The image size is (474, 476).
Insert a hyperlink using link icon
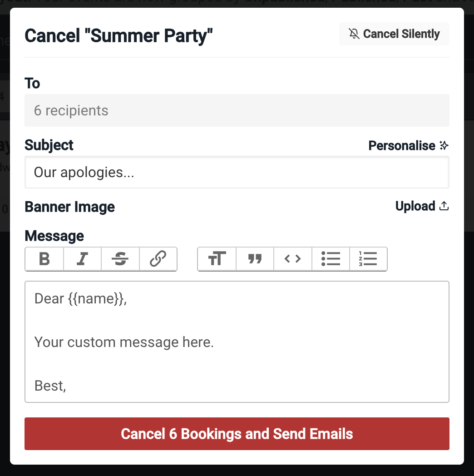(158, 259)
